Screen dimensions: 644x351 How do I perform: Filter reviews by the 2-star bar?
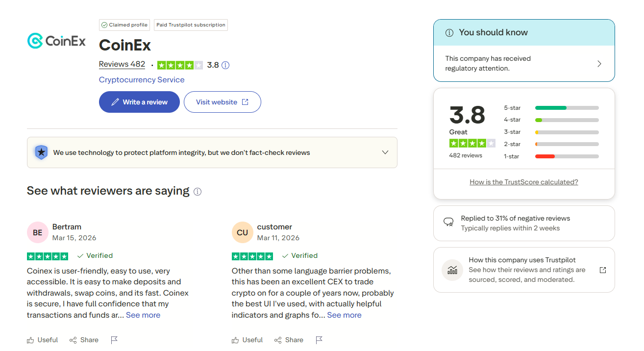tap(567, 144)
